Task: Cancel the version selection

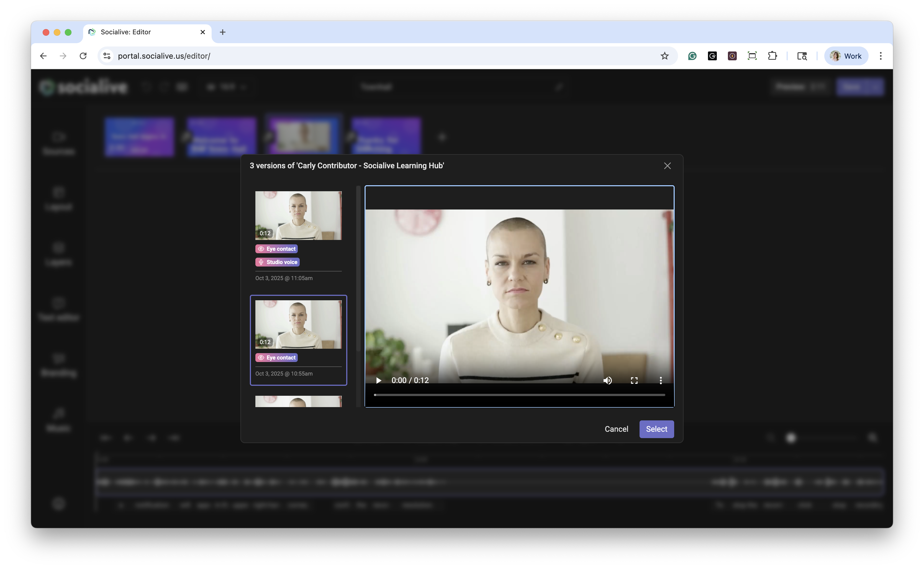Action: pos(616,429)
